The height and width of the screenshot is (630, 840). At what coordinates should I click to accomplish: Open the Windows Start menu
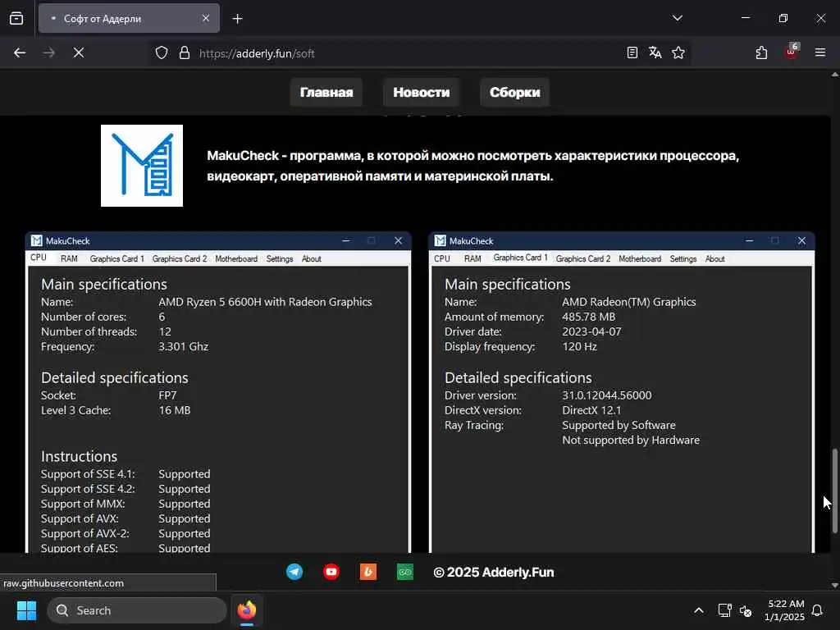pyautogui.click(x=26, y=610)
